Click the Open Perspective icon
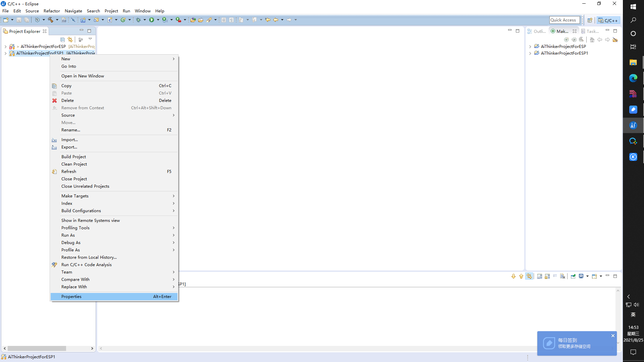This screenshot has width=644, height=362. click(590, 20)
